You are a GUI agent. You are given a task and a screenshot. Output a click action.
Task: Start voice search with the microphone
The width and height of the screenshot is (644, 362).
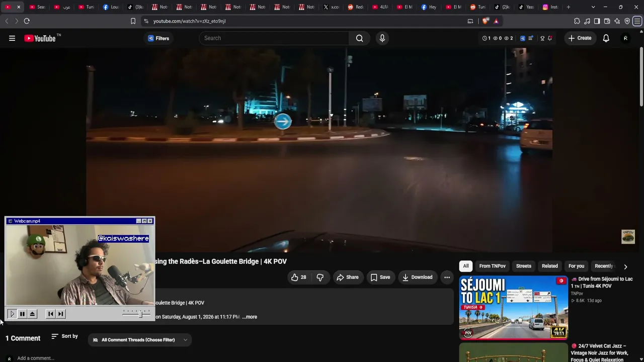click(382, 38)
